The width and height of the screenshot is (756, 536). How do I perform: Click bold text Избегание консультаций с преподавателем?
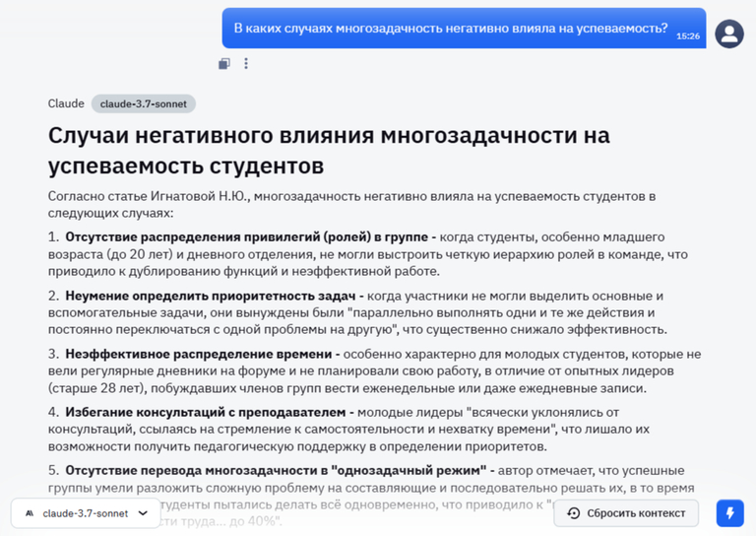tap(206, 412)
